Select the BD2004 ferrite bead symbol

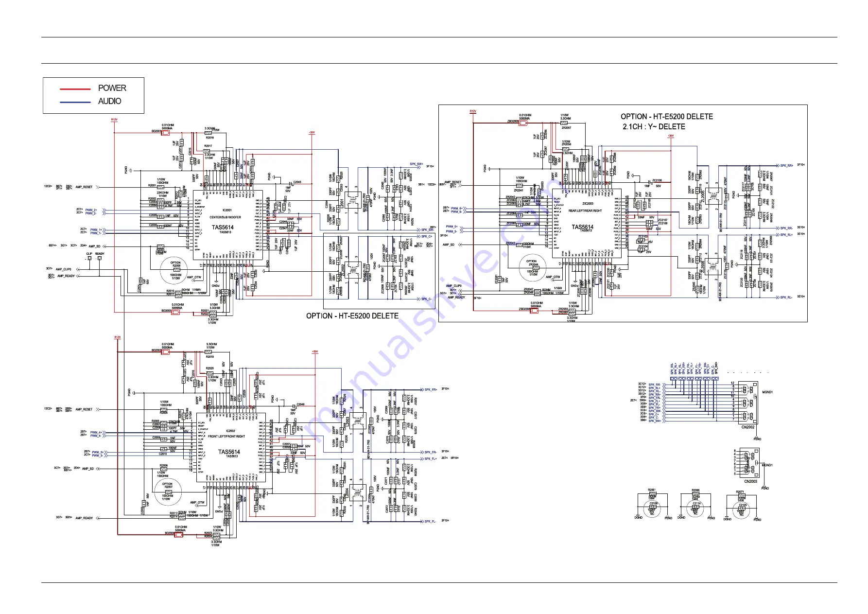click(178, 534)
